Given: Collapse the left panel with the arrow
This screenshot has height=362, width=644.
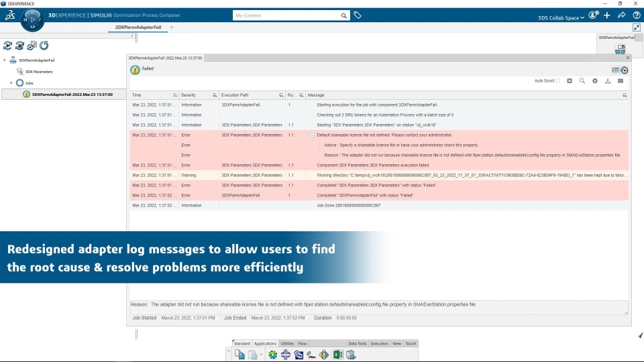Looking at the screenshot, I should [x=132, y=36].
